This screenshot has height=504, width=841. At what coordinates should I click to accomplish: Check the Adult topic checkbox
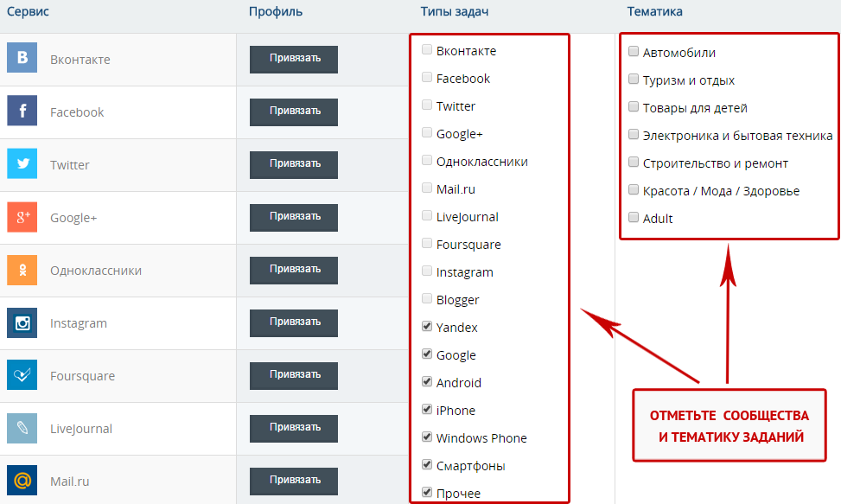[634, 217]
